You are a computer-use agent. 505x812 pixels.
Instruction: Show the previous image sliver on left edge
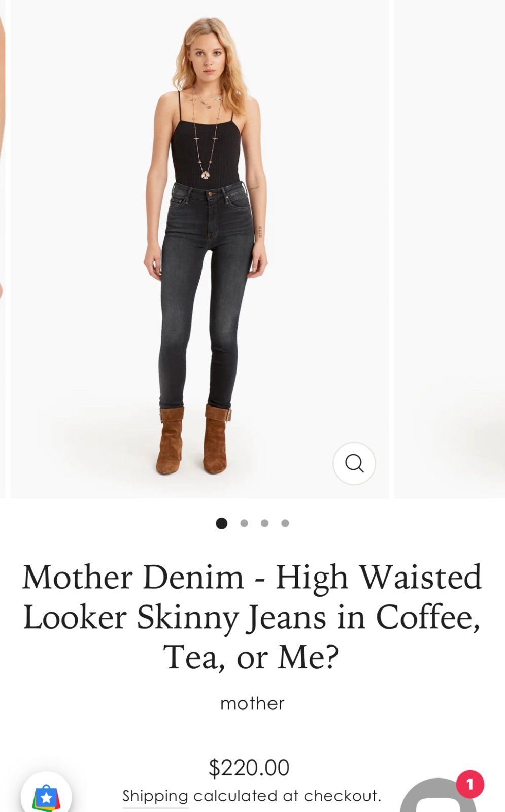[3, 249]
